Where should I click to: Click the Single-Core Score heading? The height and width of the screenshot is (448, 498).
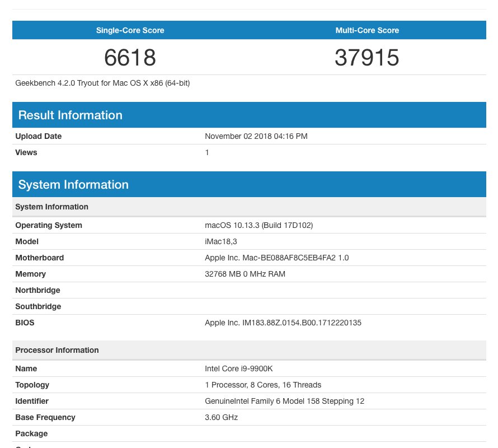[x=130, y=30]
